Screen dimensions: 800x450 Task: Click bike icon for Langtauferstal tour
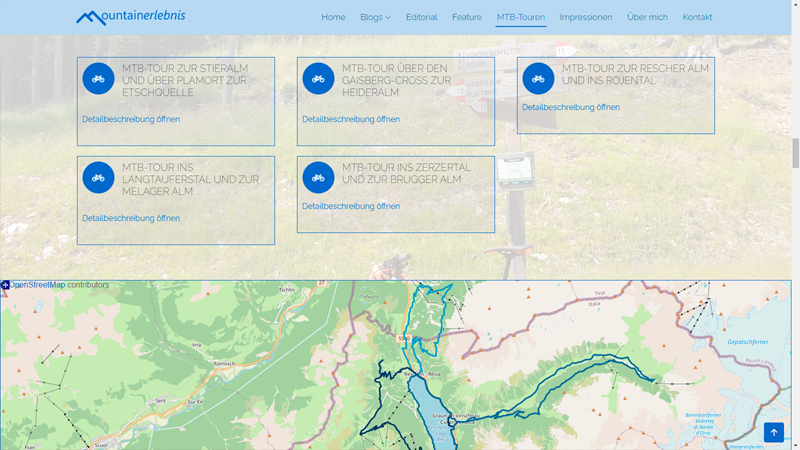pyautogui.click(x=98, y=178)
